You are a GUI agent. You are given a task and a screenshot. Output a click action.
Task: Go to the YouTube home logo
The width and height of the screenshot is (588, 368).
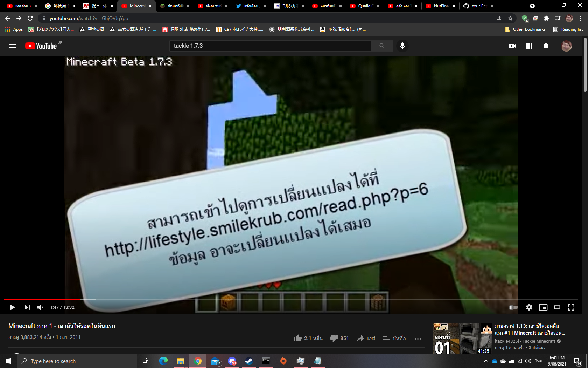click(x=41, y=46)
